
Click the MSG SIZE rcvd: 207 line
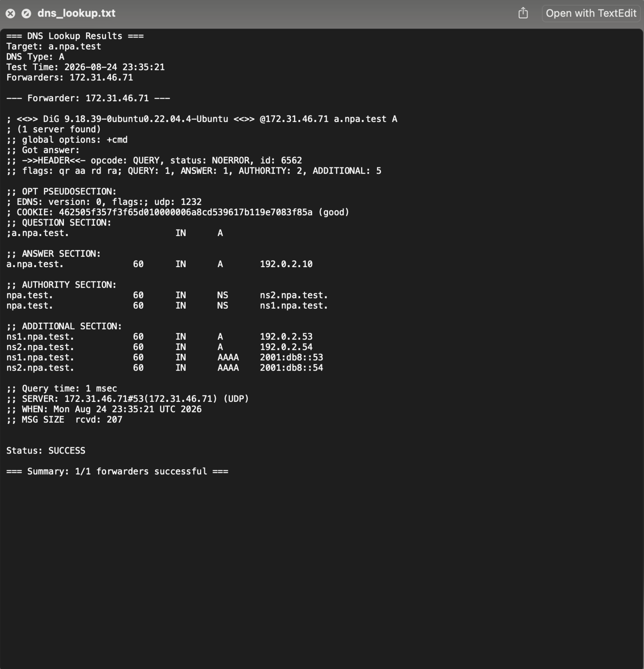tap(64, 420)
